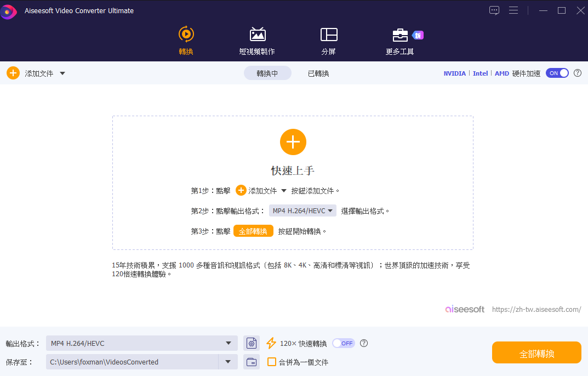This screenshot has width=588, height=376.
Task: Click the 快速上手 heading
Action: (293, 171)
